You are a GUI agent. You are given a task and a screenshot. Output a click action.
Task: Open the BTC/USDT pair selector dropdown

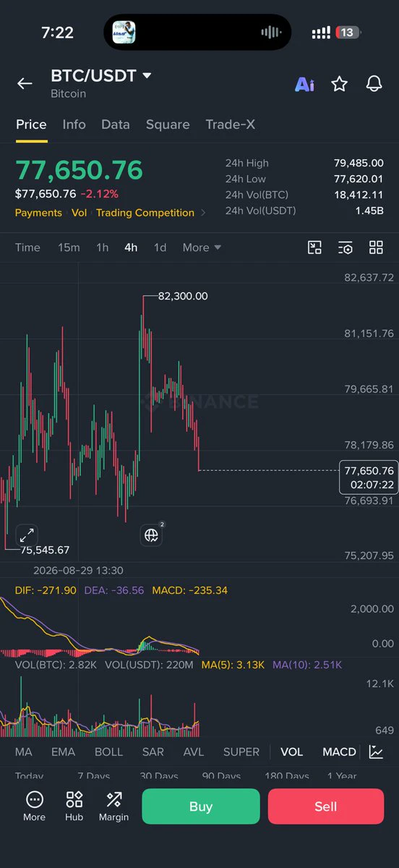[101, 76]
